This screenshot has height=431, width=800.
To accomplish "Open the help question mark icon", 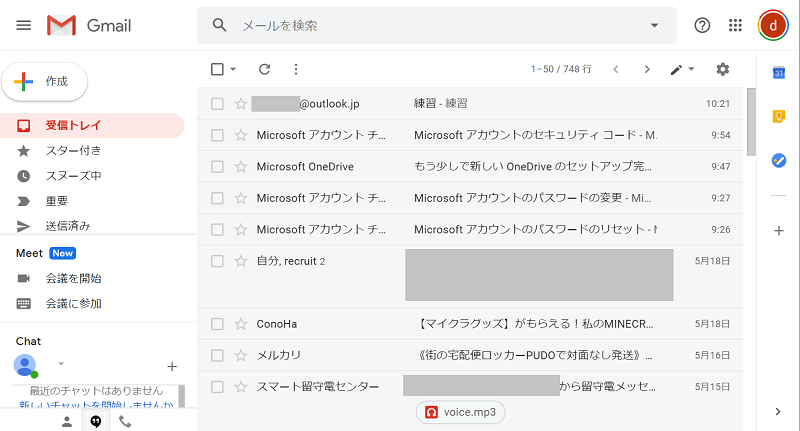I will click(702, 25).
